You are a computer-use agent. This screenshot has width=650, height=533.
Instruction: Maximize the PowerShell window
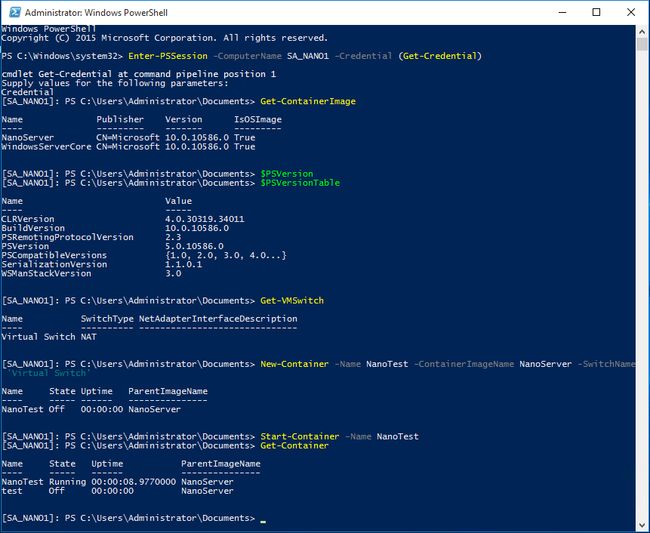(x=596, y=12)
